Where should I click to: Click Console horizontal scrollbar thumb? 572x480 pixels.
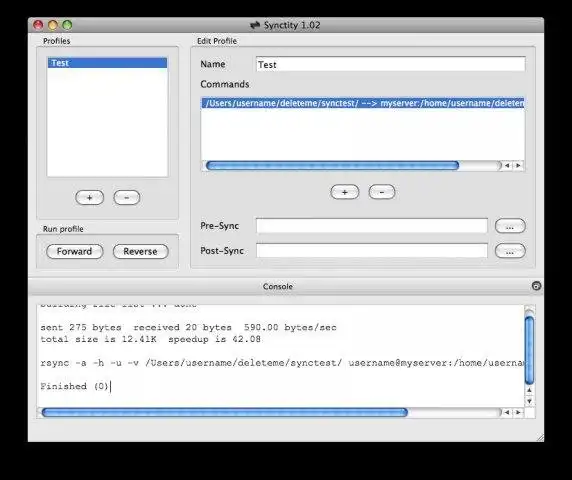(225, 413)
